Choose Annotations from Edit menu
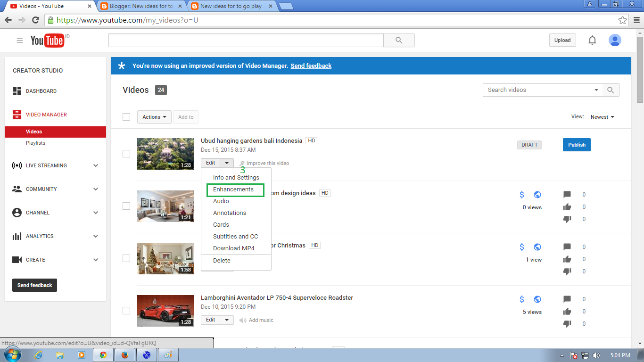 [x=236, y=213]
